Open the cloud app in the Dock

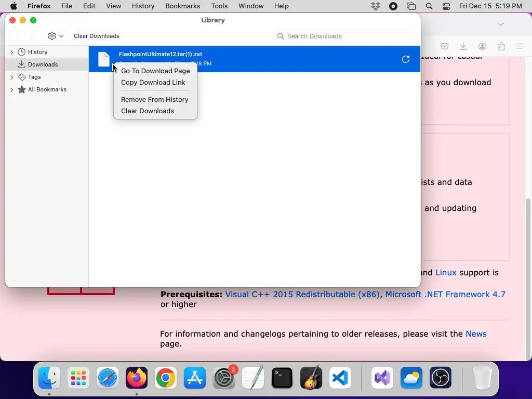[411, 378]
